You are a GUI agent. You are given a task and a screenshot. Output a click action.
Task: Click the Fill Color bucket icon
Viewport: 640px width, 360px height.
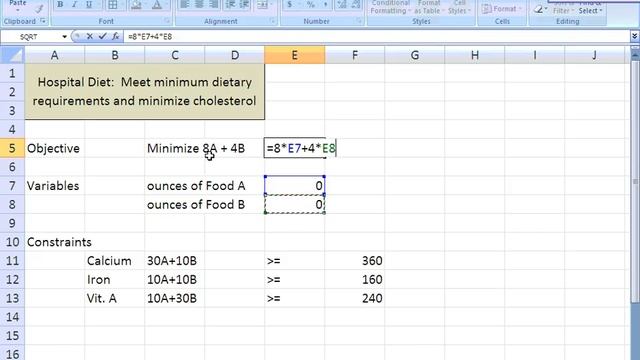coord(136,4)
